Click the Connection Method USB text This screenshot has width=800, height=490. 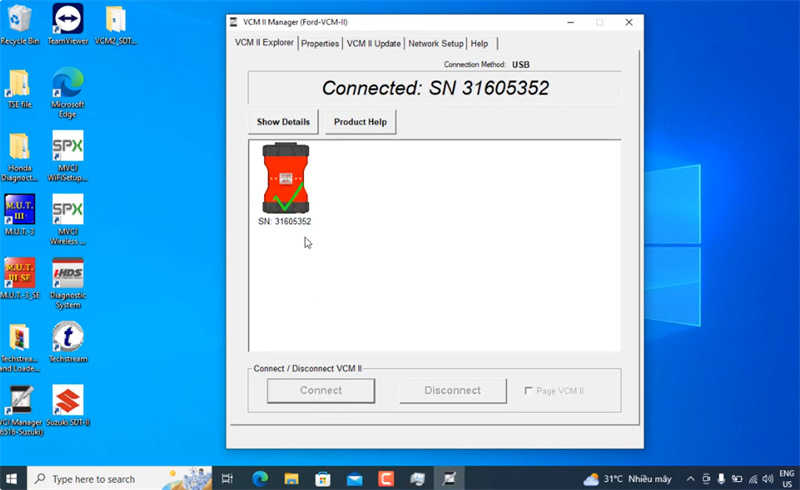[x=487, y=64]
